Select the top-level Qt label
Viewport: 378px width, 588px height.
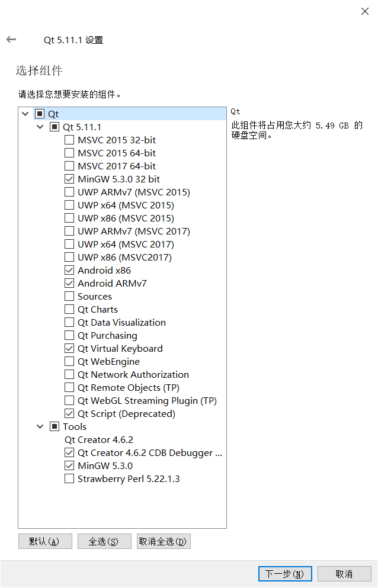click(x=53, y=114)
